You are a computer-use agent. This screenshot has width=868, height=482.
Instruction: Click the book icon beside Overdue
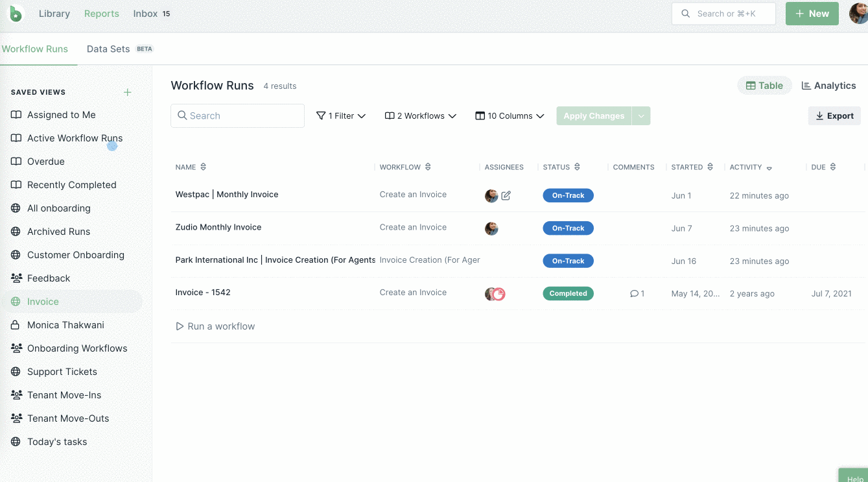click(x=16, y=162)
